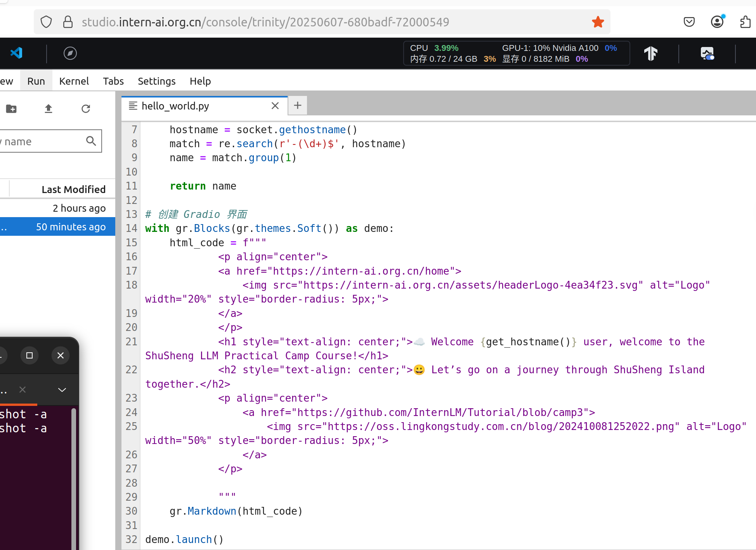This screenshot has height=550, width=756.
Task: Open the browser extensions icon
Action: pos(745,22)
